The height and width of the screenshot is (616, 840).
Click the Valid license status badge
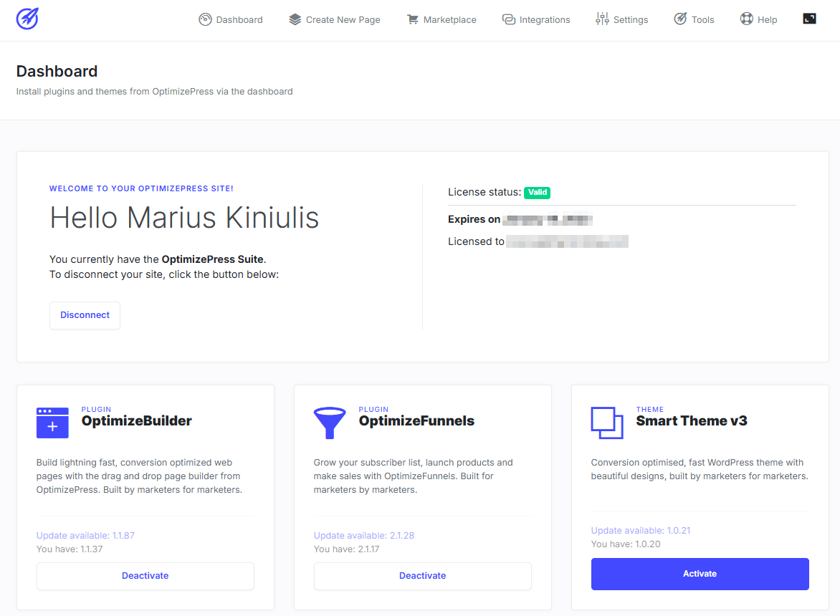537,192
